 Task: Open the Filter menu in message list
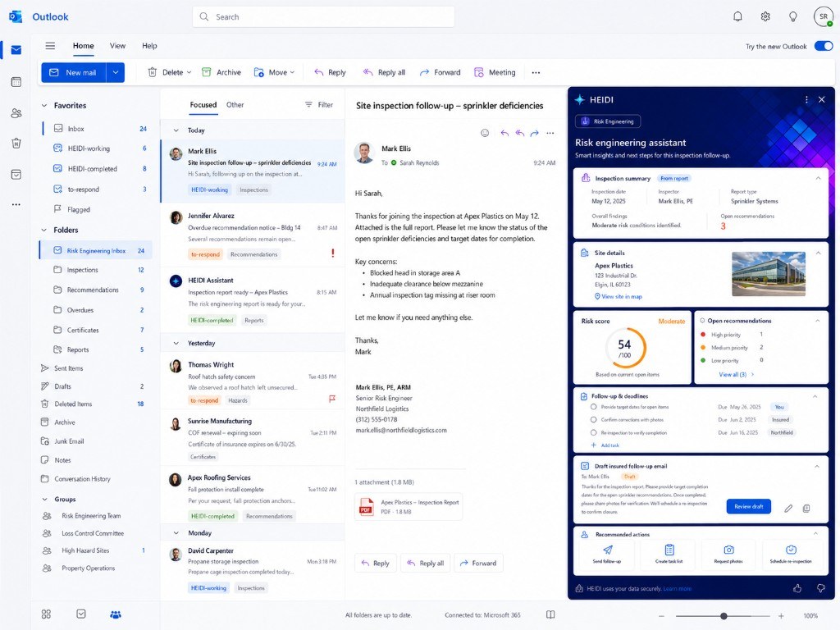(x=319, y=104)
